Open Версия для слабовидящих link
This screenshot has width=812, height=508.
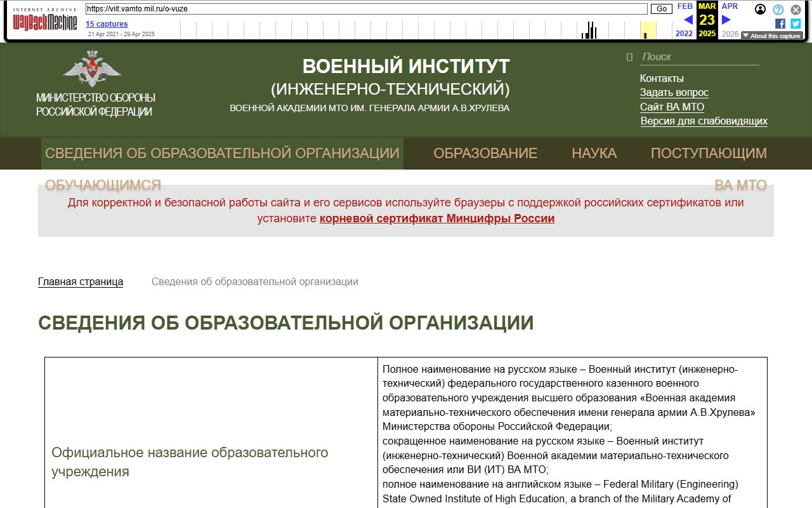[704, 121]
